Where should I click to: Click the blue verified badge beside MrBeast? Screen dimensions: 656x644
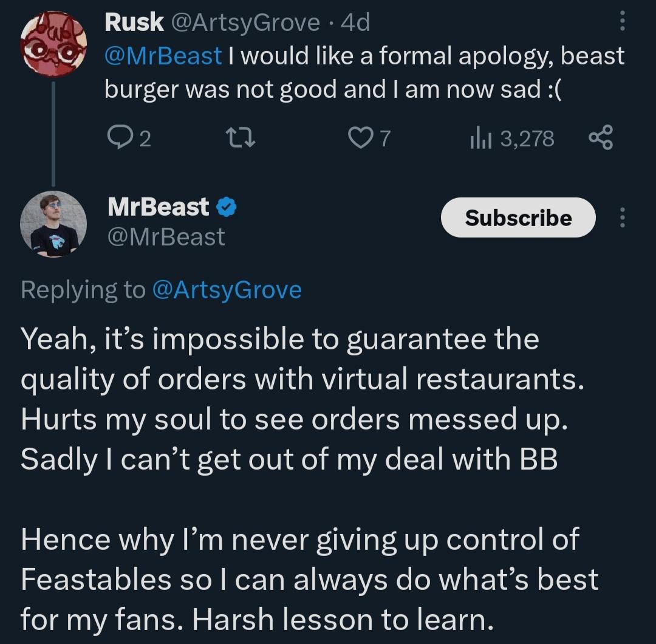tap(227, 208)
